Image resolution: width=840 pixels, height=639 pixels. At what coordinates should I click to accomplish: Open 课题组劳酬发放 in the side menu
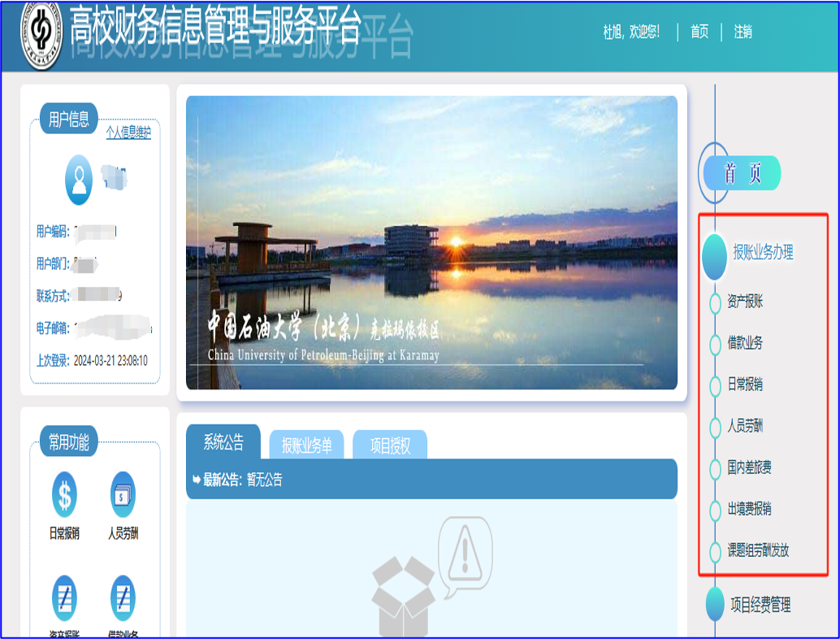coord(758,550)
